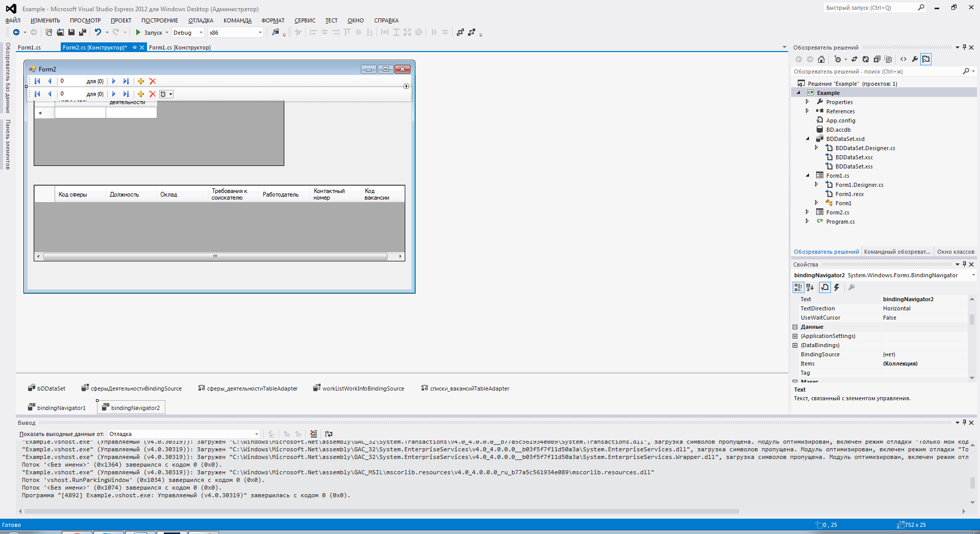Close the Form2.cs [Конструктор] tab

click(x=142, y=47)
